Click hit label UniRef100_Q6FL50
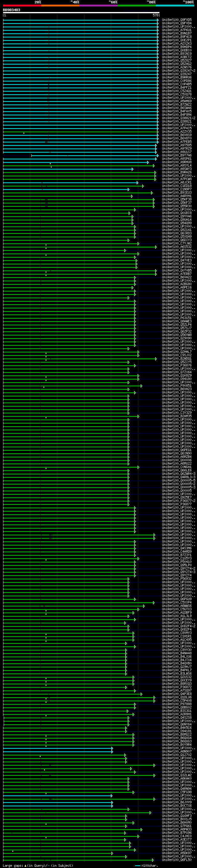197x868 pixels. [x=177, y=860]
